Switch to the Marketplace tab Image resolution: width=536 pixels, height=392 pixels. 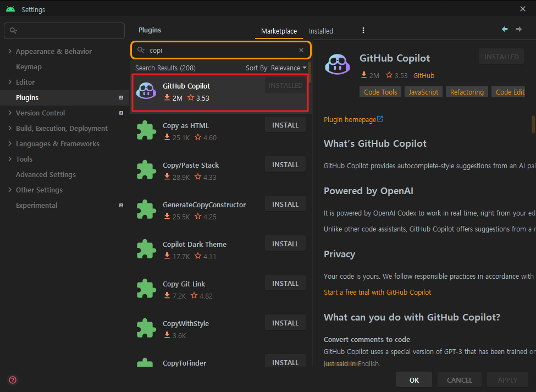(x=279, y=31)
